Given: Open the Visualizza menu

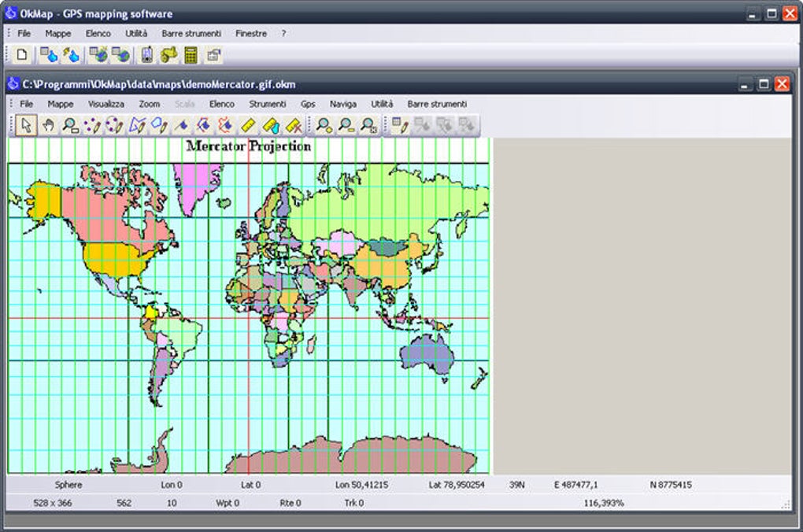Looking at the screenshot, I should 105,104.
